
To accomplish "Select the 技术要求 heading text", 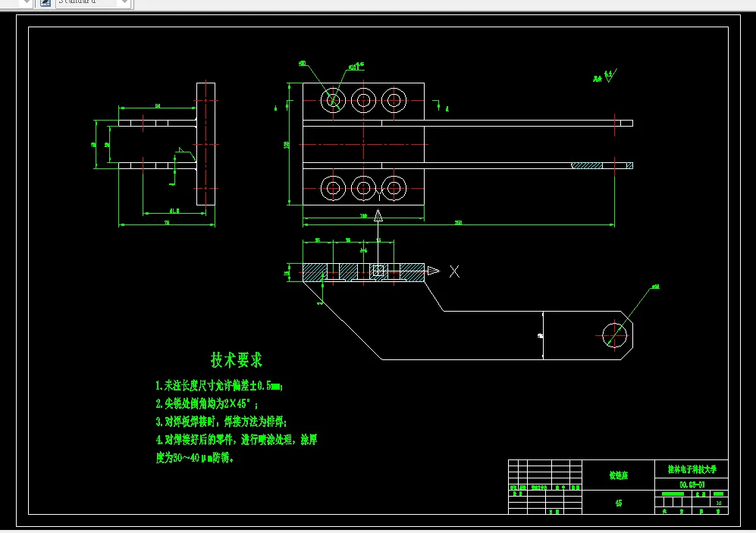I will 237,359.
